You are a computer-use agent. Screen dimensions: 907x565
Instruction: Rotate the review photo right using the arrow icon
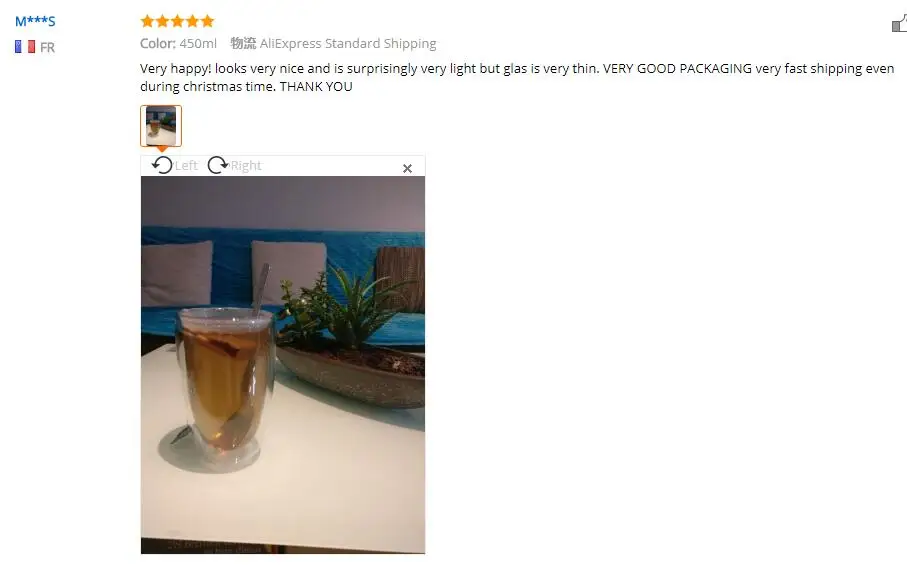pyautogui.click(x=217, y=165)
